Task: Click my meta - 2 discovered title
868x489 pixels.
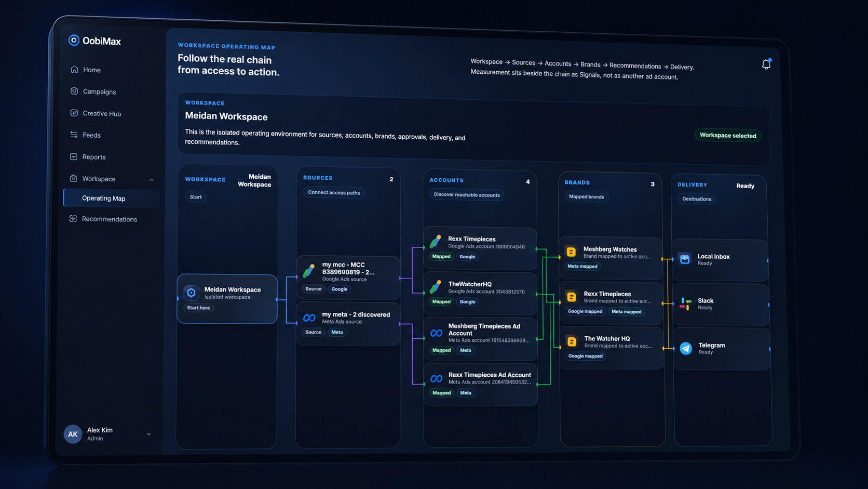Action: point(356,314)
